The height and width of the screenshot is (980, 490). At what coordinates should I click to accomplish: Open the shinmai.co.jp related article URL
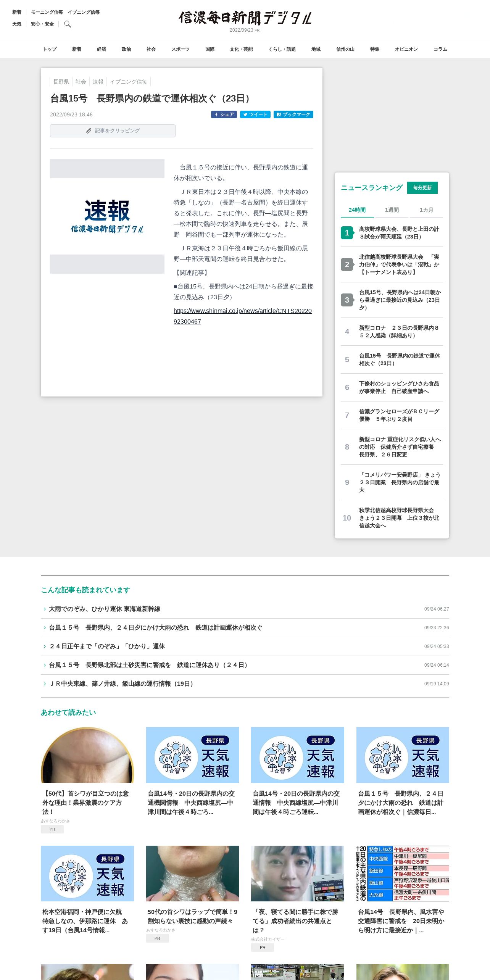pyautogui.click(x=243, y=316)
